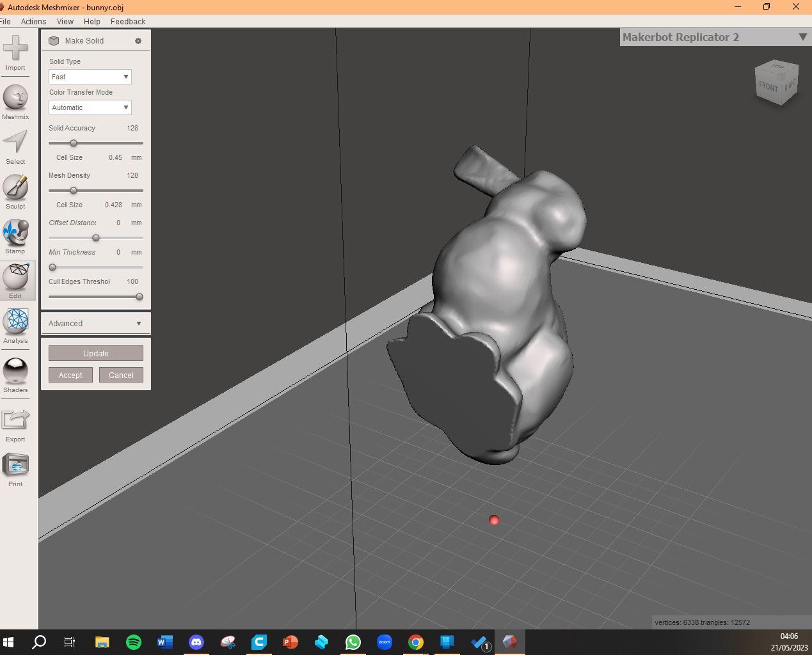Open the Help menu

(92, 22)
